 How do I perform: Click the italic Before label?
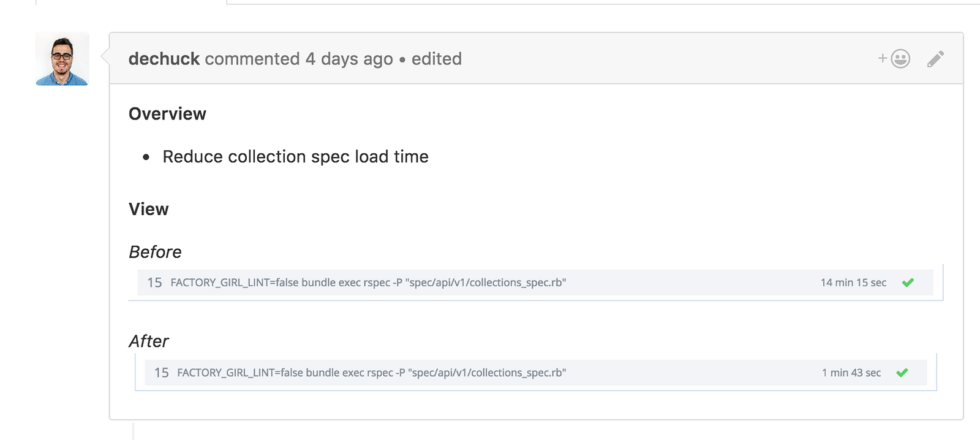coord(155,252)
